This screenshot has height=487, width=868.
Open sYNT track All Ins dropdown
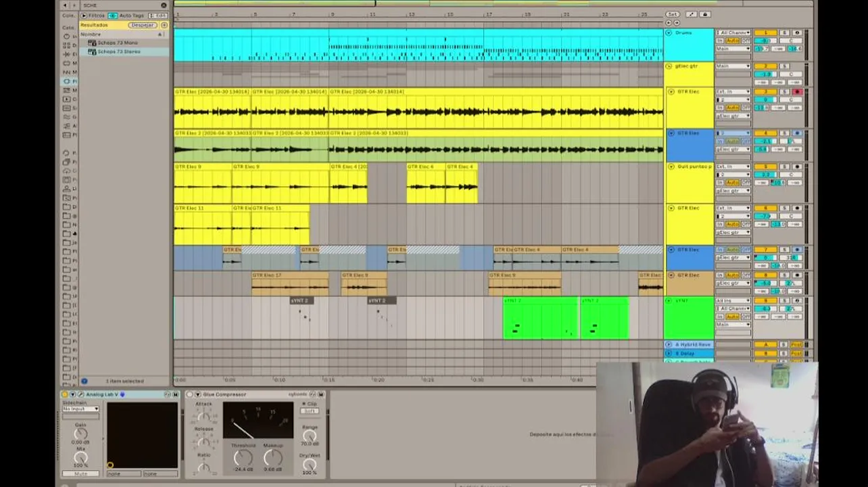tap(733, 300)
